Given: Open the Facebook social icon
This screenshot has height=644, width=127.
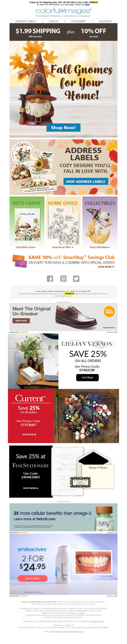Looking at the screenshot, I should 50,279.
